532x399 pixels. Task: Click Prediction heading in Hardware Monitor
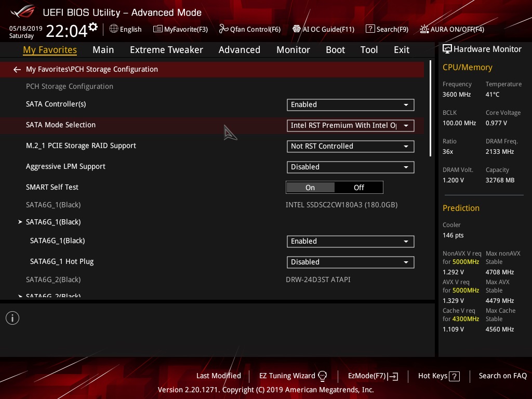click(461, 208)
